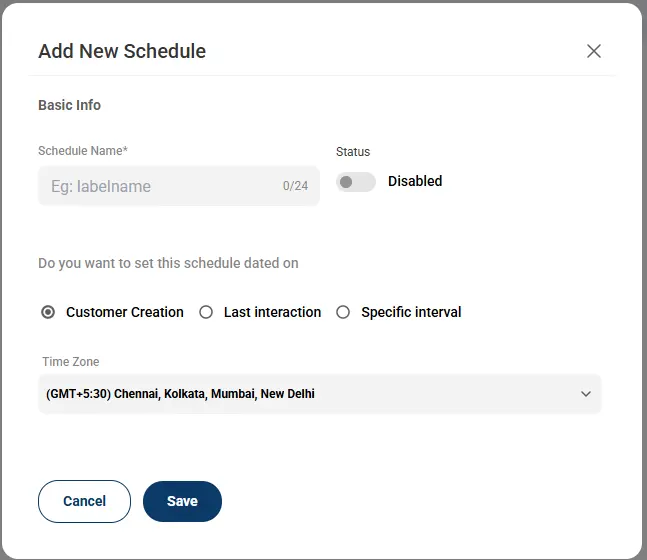647x560 pixels.
Task: Click the Schedule Name* label
Action: pos(83,151)
